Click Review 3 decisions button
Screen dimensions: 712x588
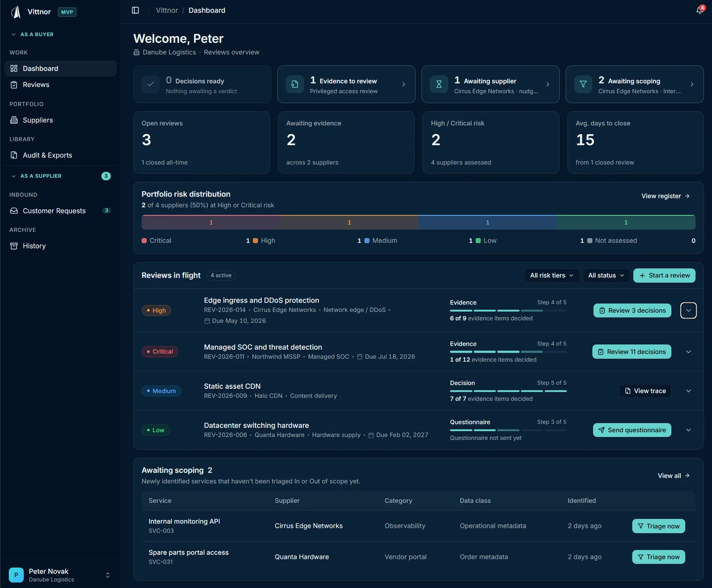click(632, 310)
